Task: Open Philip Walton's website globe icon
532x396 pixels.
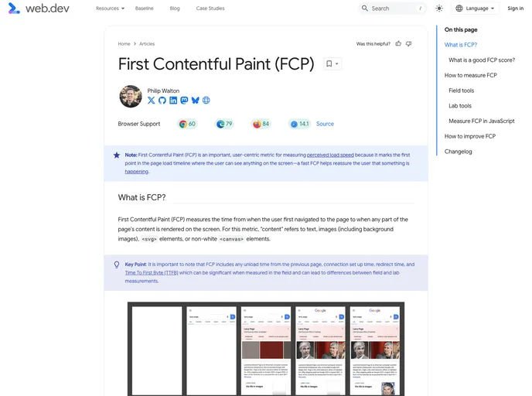Action: coord(206,100)
